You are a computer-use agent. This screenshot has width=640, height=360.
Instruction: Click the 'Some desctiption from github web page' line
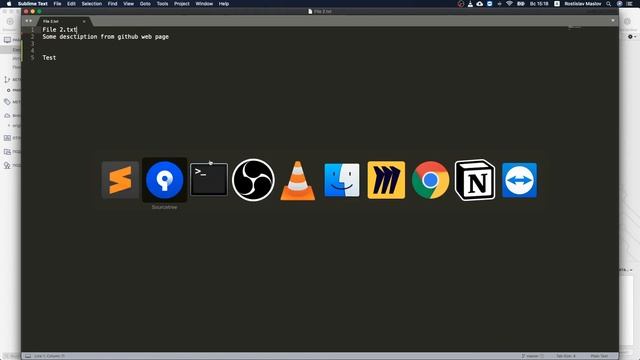pyautogui.click(x=105, y=37)
